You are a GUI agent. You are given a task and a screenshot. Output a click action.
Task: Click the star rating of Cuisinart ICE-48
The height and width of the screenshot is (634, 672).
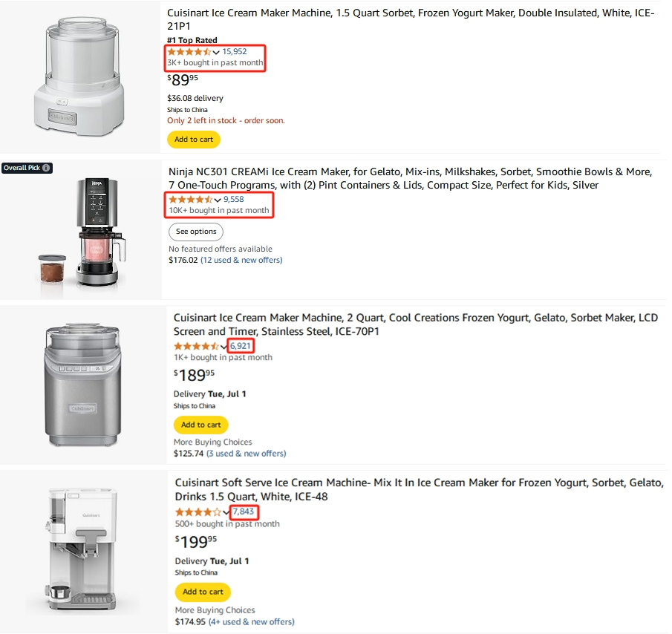[198, 512]
